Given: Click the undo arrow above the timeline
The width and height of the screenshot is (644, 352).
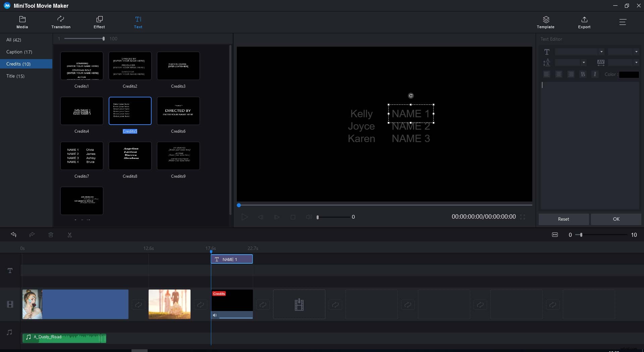Looking at the screenshot, I should tap(13, 234).
